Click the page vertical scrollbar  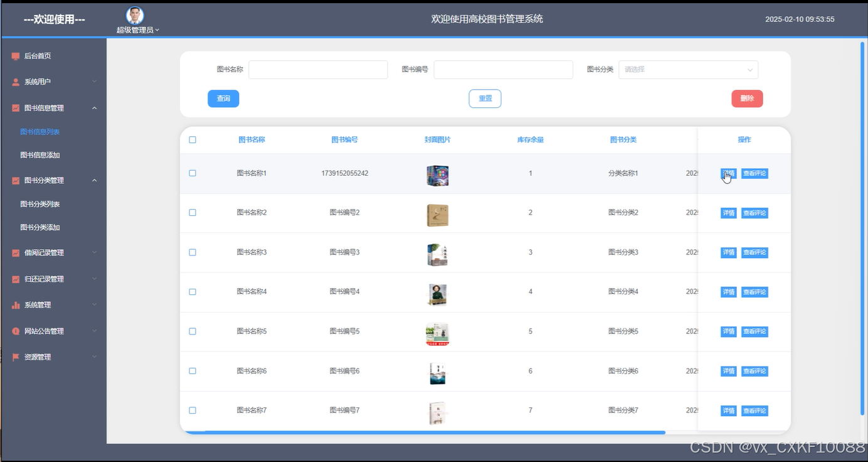click(x=862, y=227)
